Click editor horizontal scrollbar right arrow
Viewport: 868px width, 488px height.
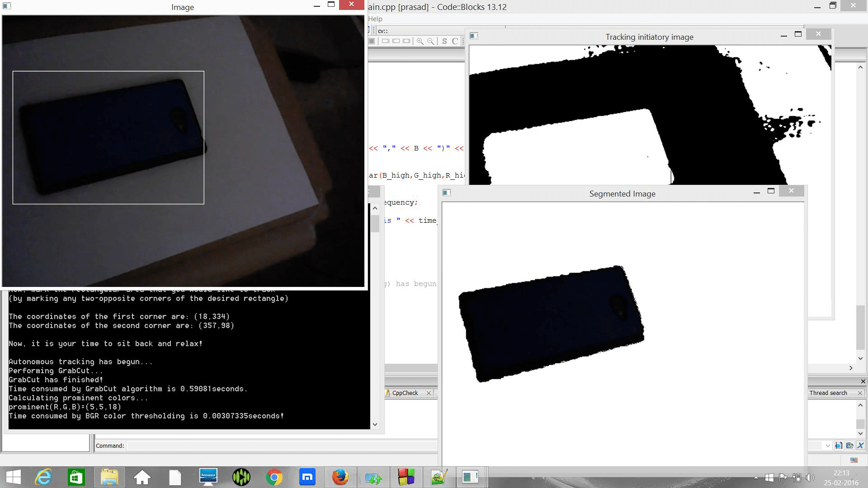851,368
